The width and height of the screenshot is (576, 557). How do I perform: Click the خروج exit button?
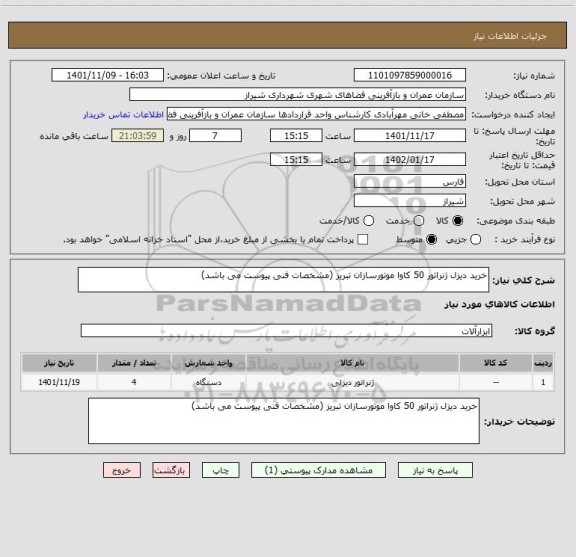point(122,470)
